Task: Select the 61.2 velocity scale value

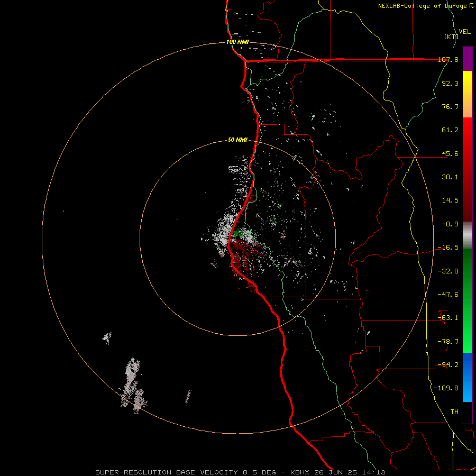Action: 450,130
